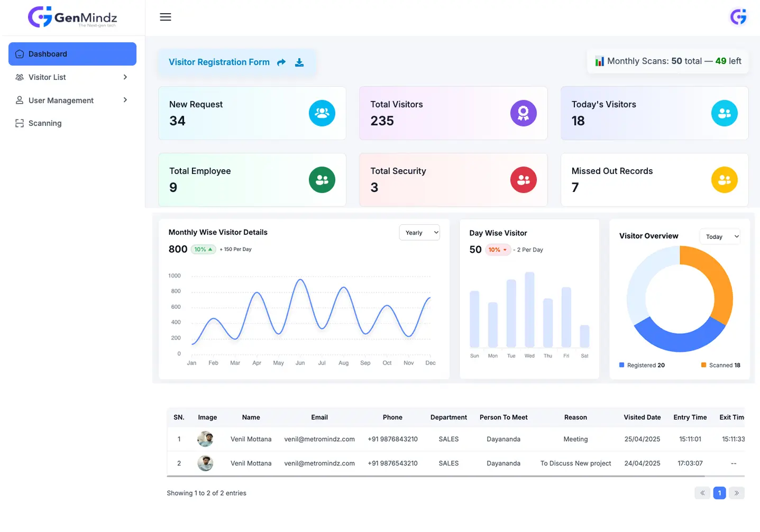
Task: Expand the User Management submenu
Action: tap(72, 100)
